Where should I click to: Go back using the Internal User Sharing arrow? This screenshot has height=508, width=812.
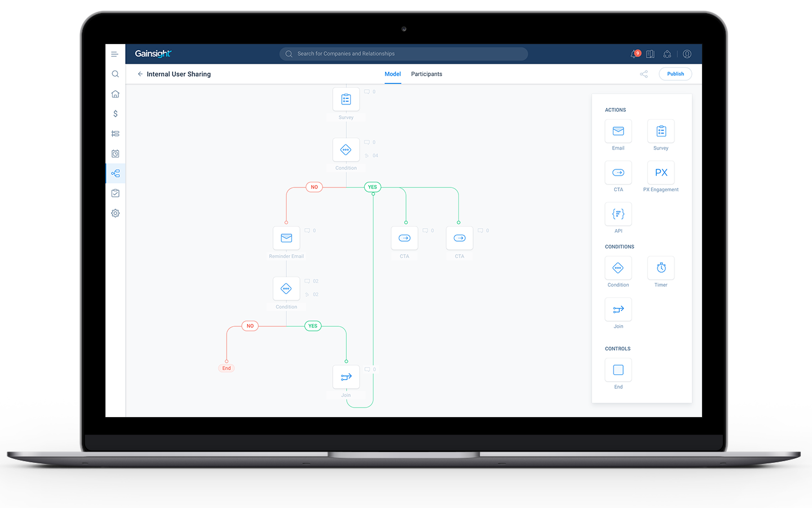(140, 74)
